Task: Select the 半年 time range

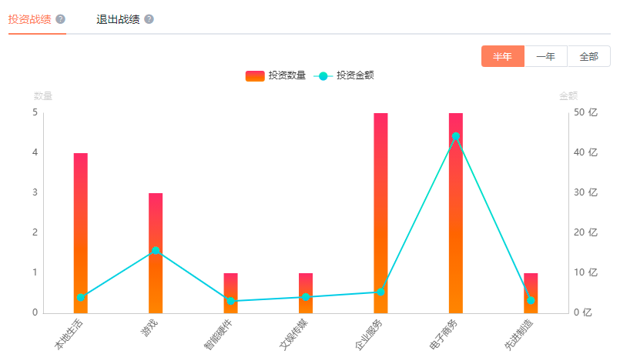Action: coord(502,57)
